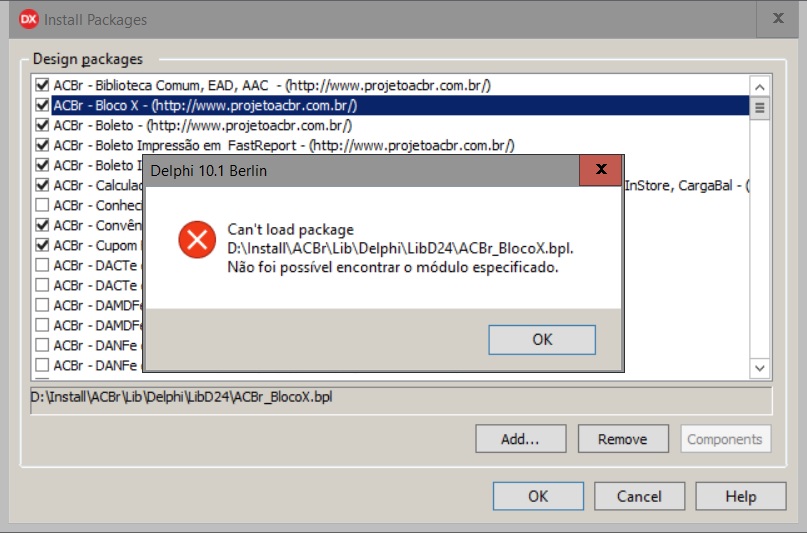Click Cancel in Install Packages
The image size is (807, 535).
tap(639, 496)
